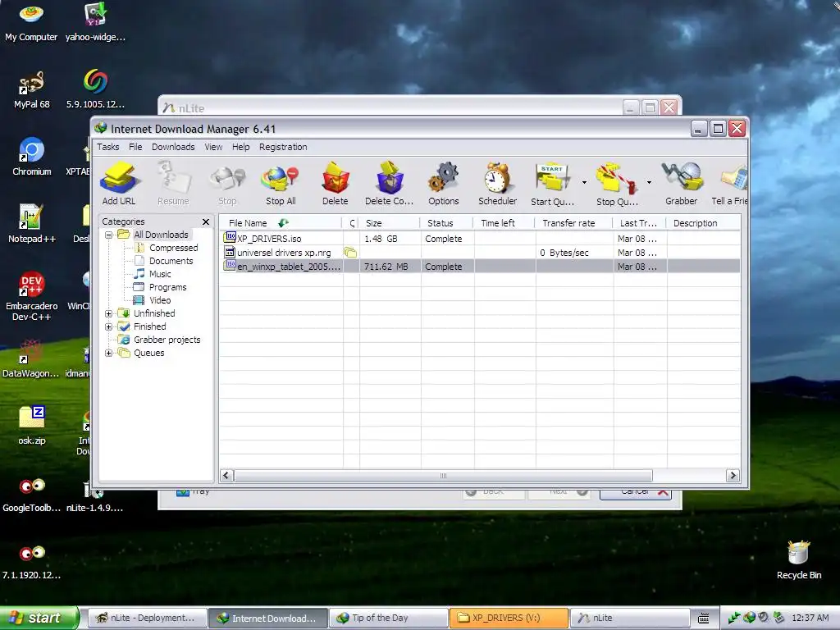The width and height of the screenshot is (840, 630).
Task: Open the Start Queue dropdown arrow
Action: click(584, 183)
